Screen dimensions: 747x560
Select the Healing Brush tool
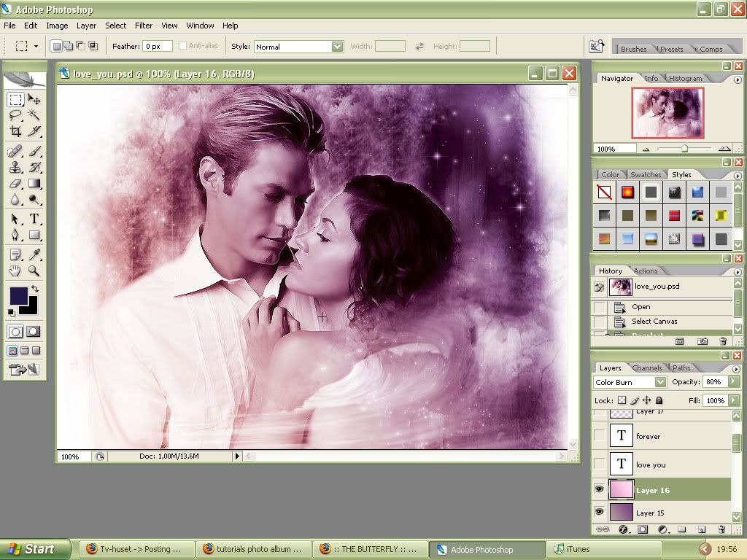pos(15,151)
